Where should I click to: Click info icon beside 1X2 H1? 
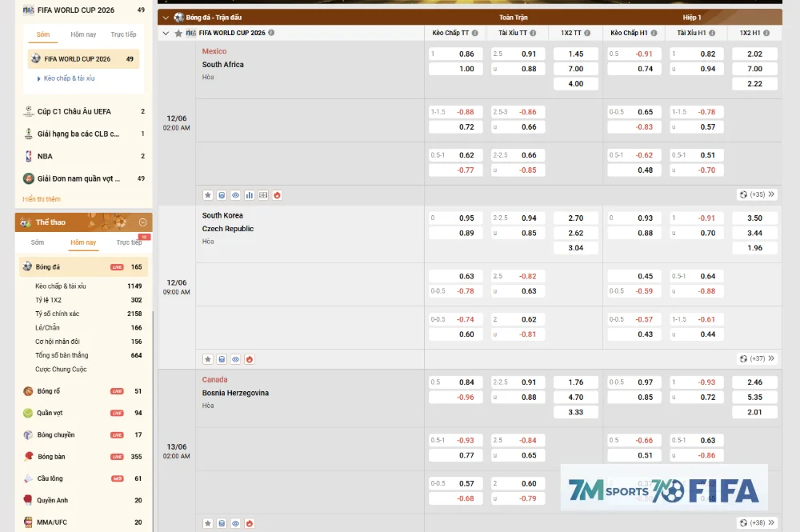(x=766, y=33)
